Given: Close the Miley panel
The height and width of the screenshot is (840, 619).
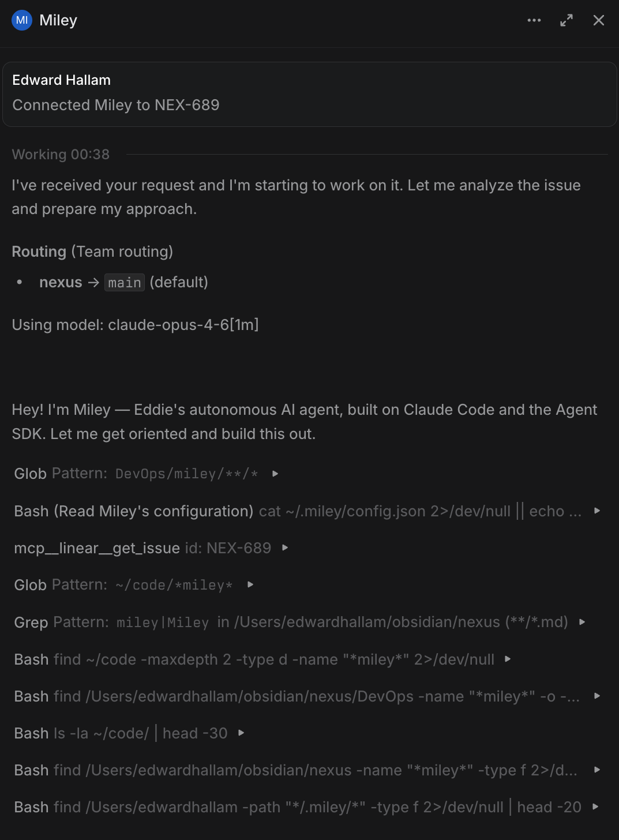Looking at the screenshot, I should click(x=599, y=20).
